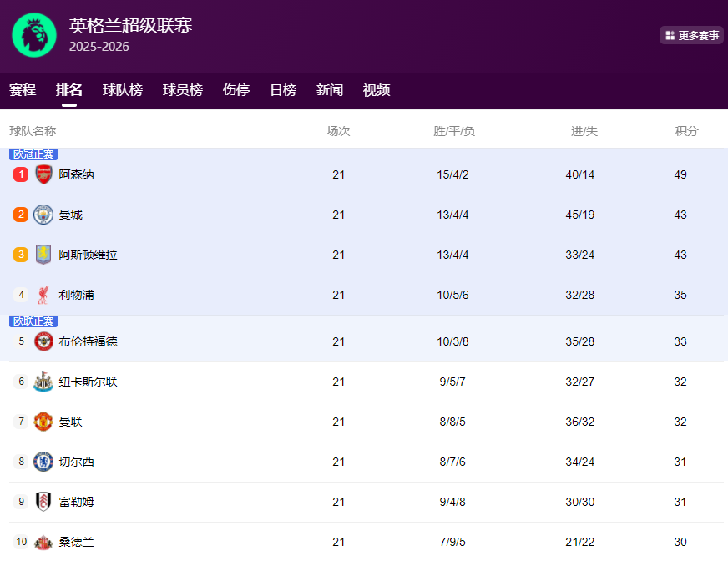Viewport: 728px width, 561px height.
Task: Click Chelsea's 8/7/6 record
Action: point(452,462)
